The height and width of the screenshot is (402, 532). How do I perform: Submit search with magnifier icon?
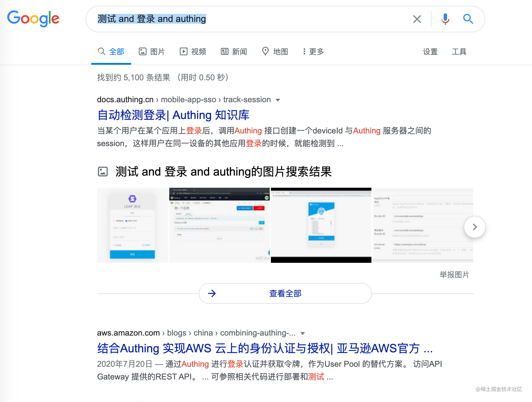pyautogui.click(x=468, y=19)
